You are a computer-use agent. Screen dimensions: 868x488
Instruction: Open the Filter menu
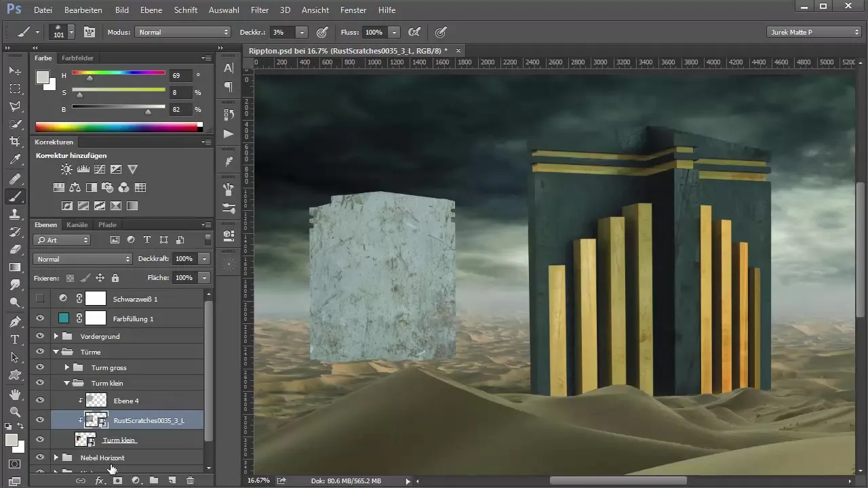260,10
